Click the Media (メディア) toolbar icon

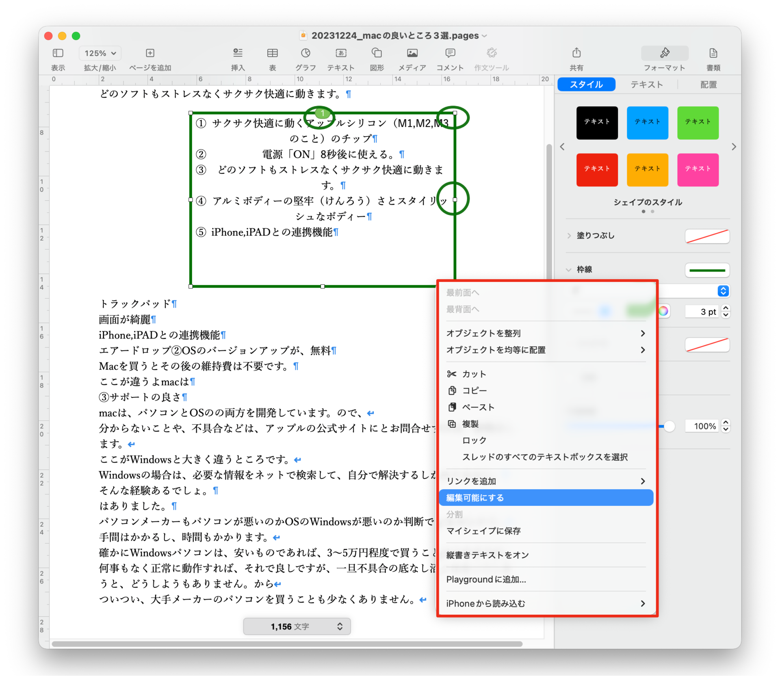coord(412,53)
